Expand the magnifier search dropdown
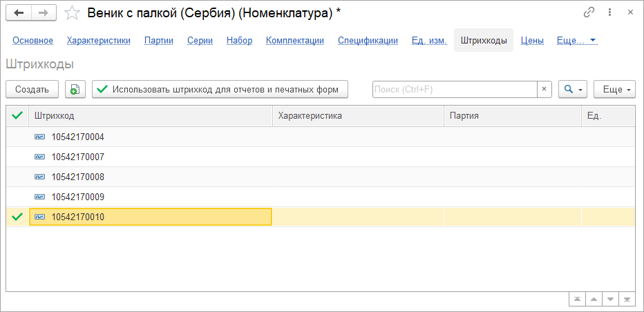The image size is (644, 312). click(x=573, y=89)
